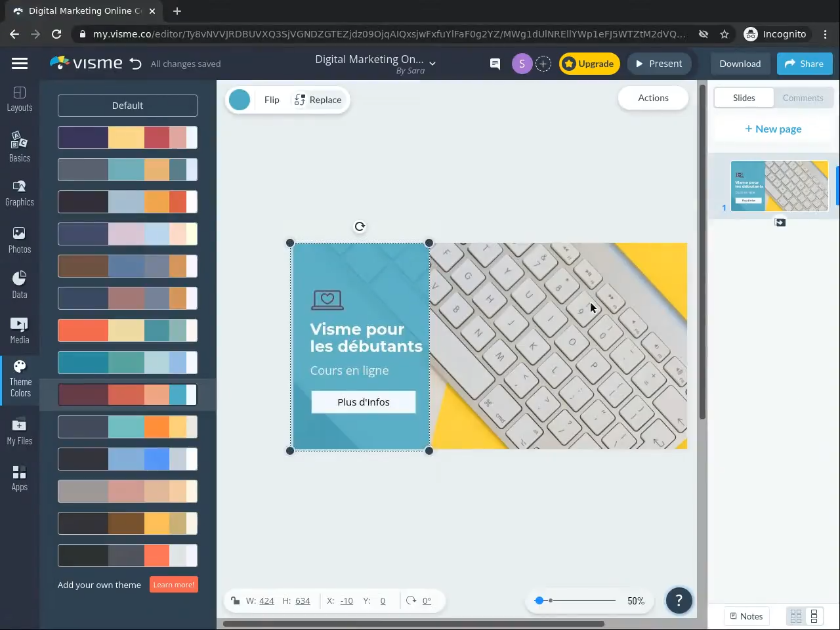Click the horizontal canvas scrollbar

pos(413,623)
